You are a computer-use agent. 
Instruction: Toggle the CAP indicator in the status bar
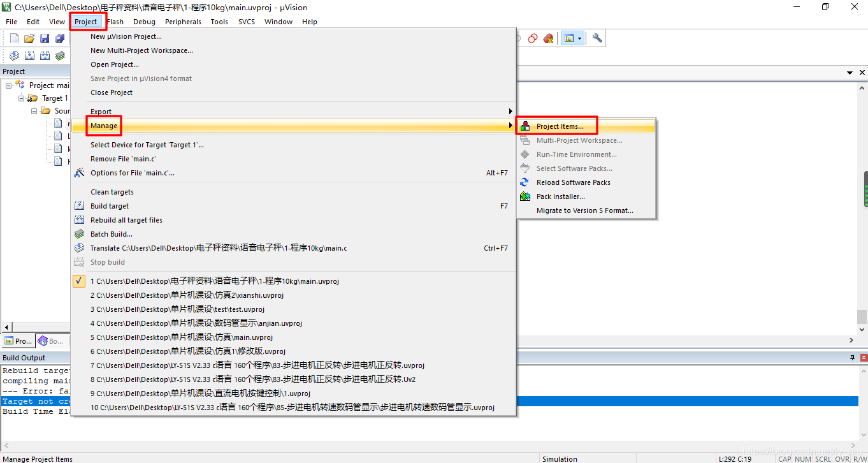(785, 459)
